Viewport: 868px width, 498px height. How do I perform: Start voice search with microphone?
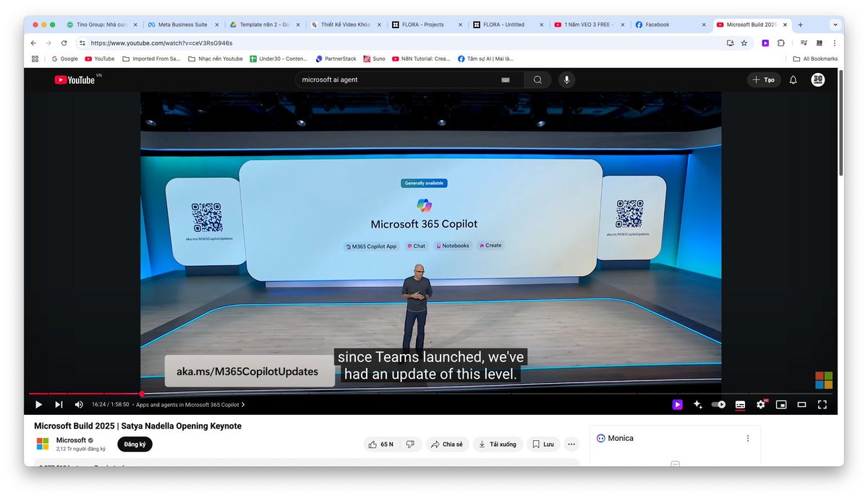pos(566,80)
